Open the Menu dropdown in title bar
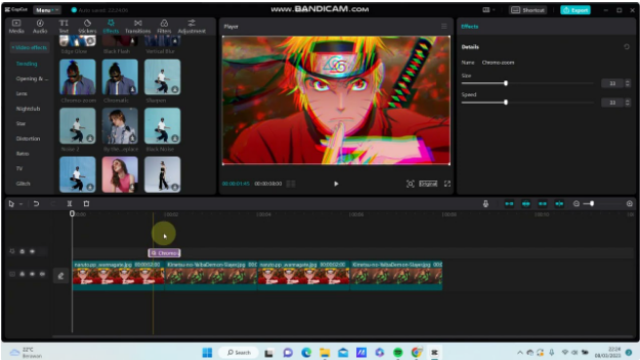Screen dimensions: 640x360 tap(47, 10)
